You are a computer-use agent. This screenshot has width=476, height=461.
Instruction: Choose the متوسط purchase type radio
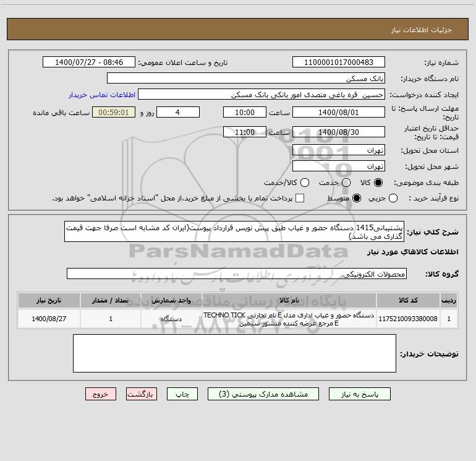click(x=357, y=198)
